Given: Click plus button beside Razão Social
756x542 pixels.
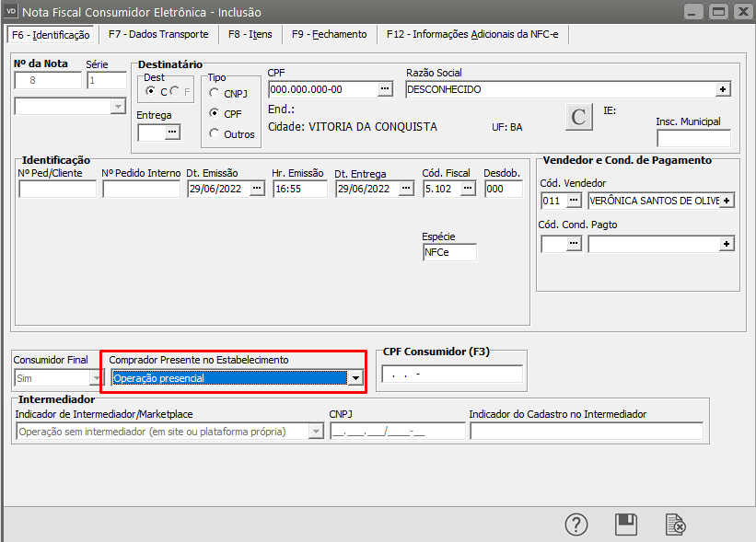Looking at the screenshot, I should tap(724, 89).
